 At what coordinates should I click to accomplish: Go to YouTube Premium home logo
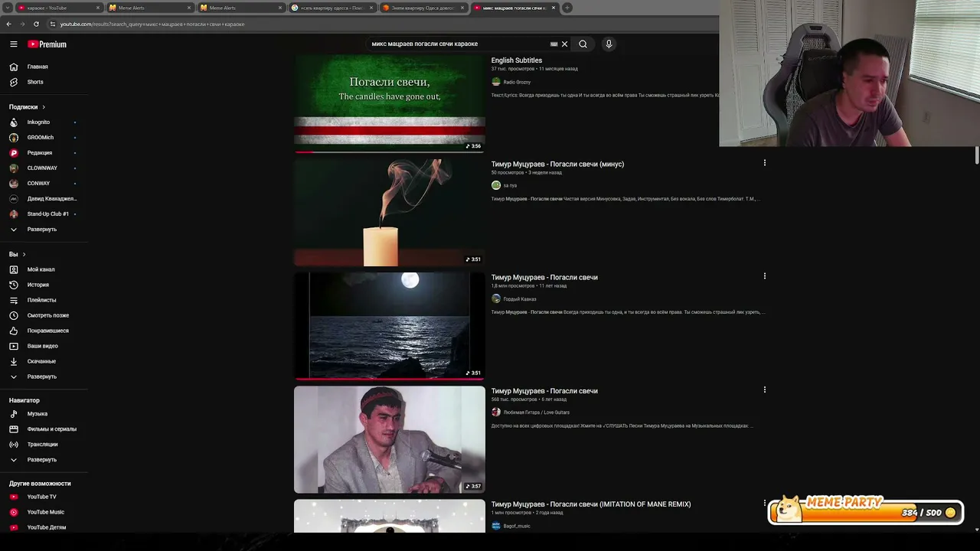(47, 44)
